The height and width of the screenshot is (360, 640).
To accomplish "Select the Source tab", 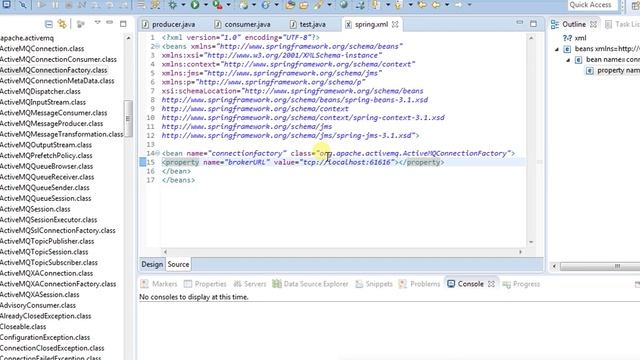I will (178, 264).
